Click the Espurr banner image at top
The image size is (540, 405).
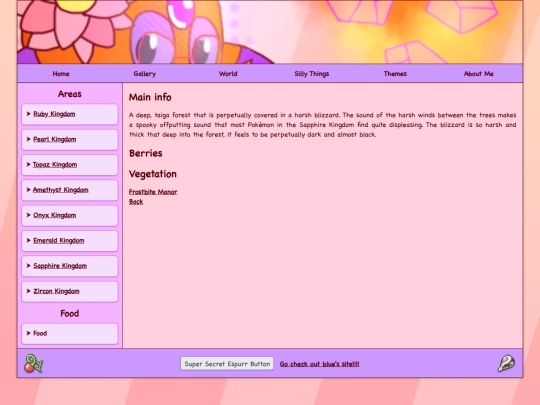[x=270, y=32]
